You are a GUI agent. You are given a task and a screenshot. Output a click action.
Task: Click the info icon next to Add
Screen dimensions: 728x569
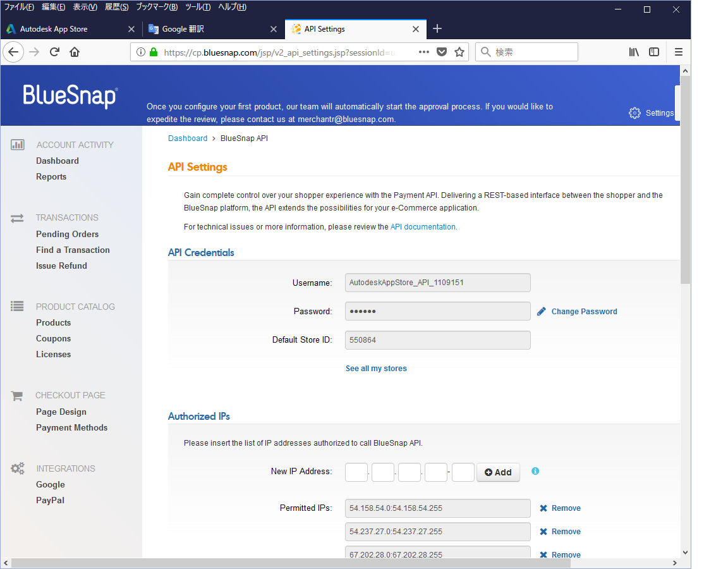click(535, 471)
